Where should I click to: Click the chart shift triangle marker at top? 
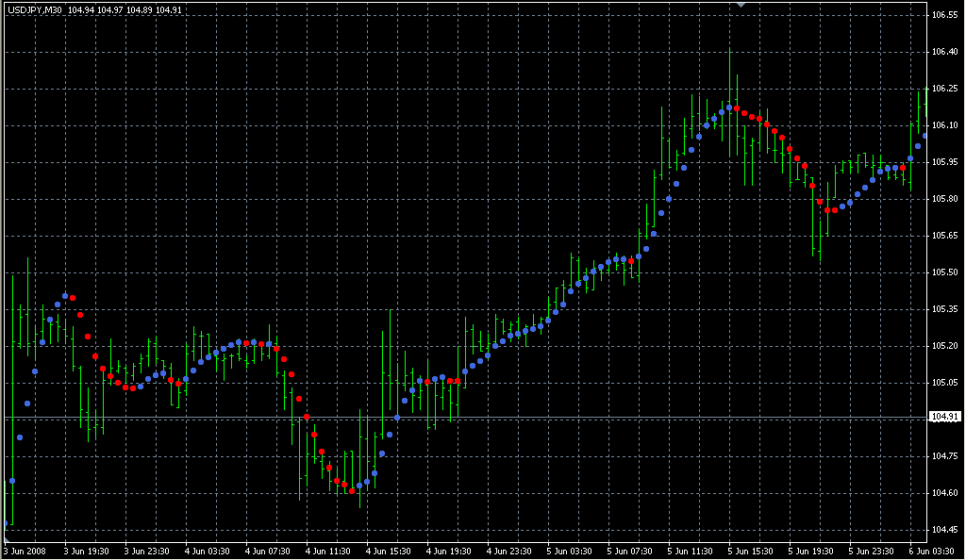pyautogui.click(x=741, y=5)
